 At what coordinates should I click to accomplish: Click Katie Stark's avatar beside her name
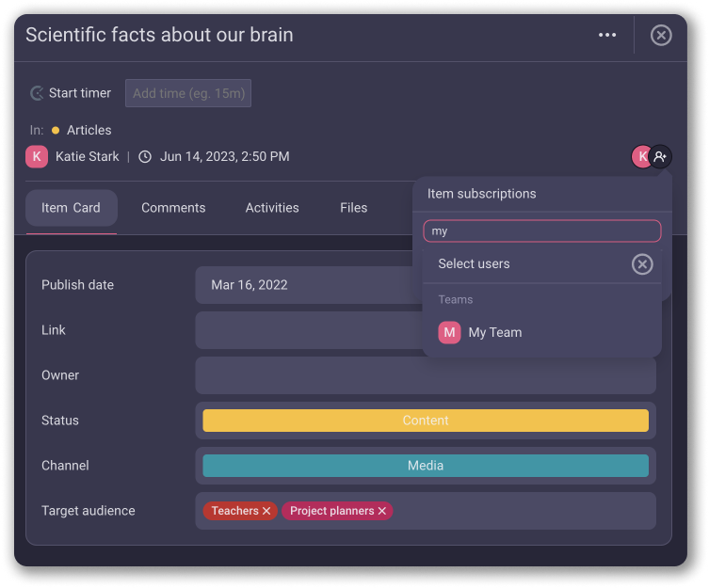pyautogui.click(x=37, y=156)
